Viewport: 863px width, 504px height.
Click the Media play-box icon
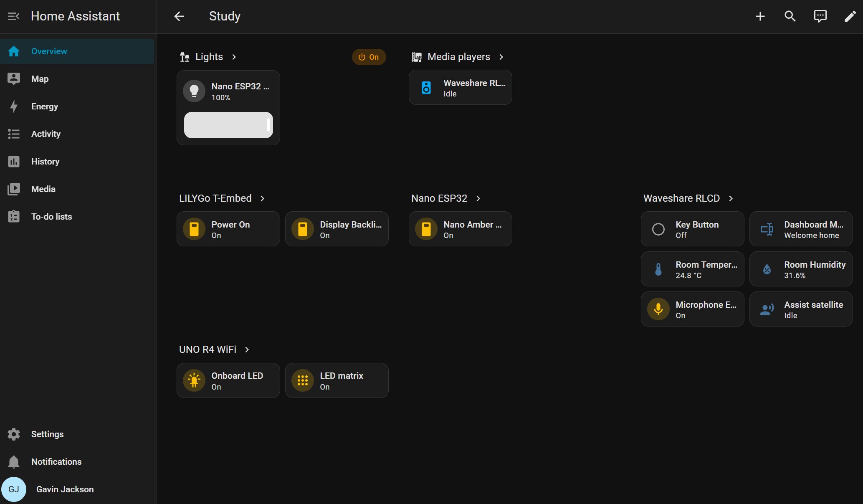(14, 189)
